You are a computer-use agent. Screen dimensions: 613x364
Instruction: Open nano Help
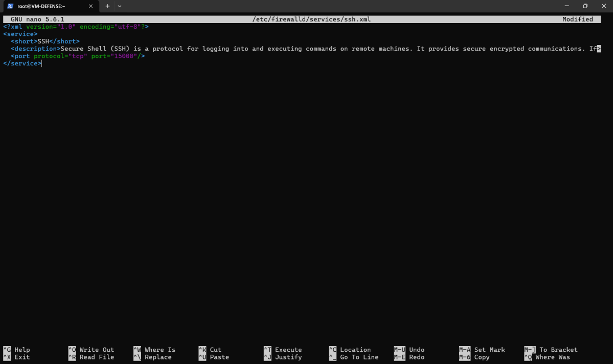click(x=15, y=349)
